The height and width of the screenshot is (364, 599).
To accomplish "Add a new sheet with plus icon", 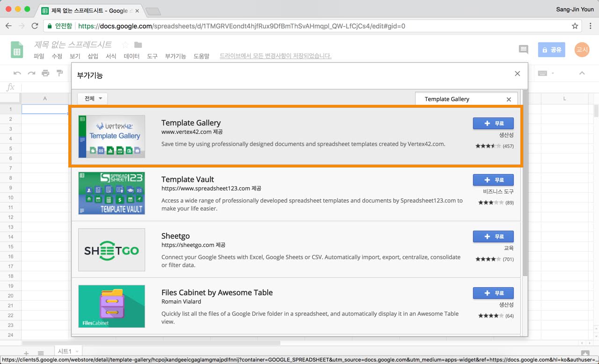I will tap(26, 353).
